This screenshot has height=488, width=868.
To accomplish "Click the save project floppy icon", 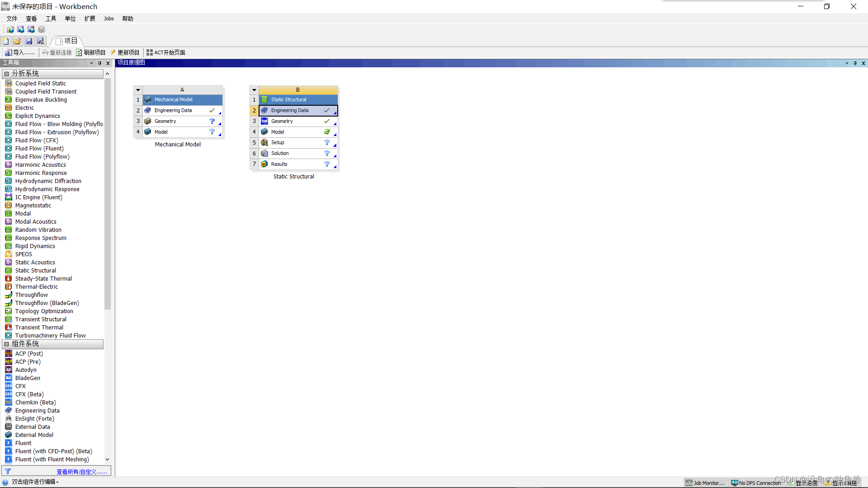I will pyautogui.click(x=29, y=41).
